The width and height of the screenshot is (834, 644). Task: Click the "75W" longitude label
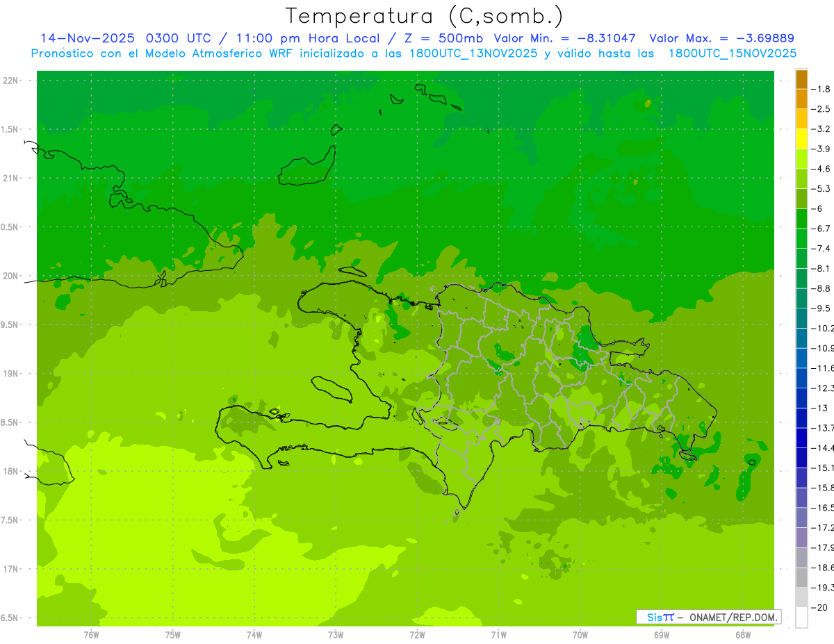tap(172, 634)
